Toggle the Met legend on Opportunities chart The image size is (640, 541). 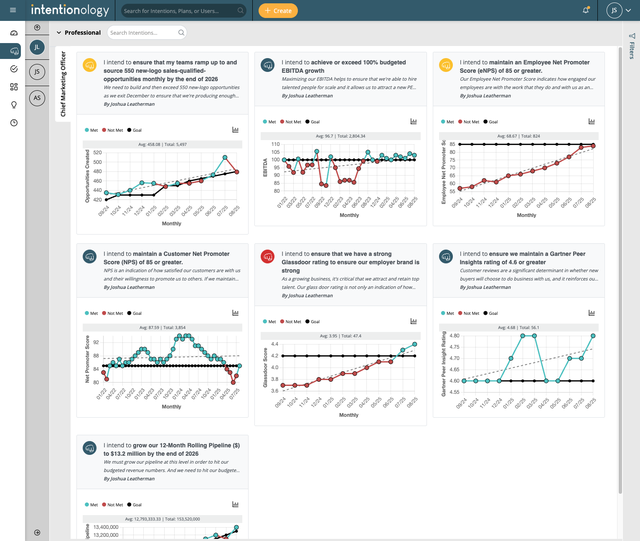coord(94,130)
